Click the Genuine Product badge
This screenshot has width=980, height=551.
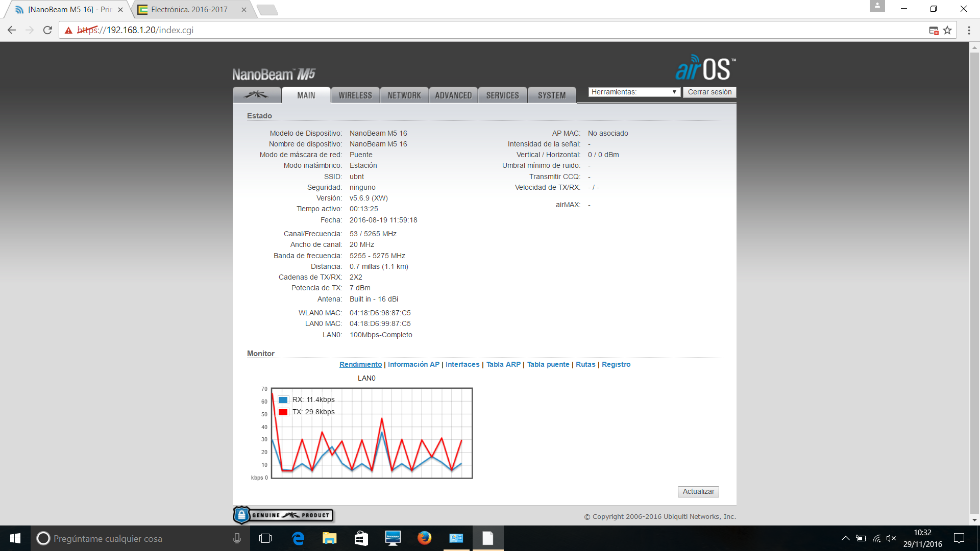pyautogui.click(x=283, y=515)
